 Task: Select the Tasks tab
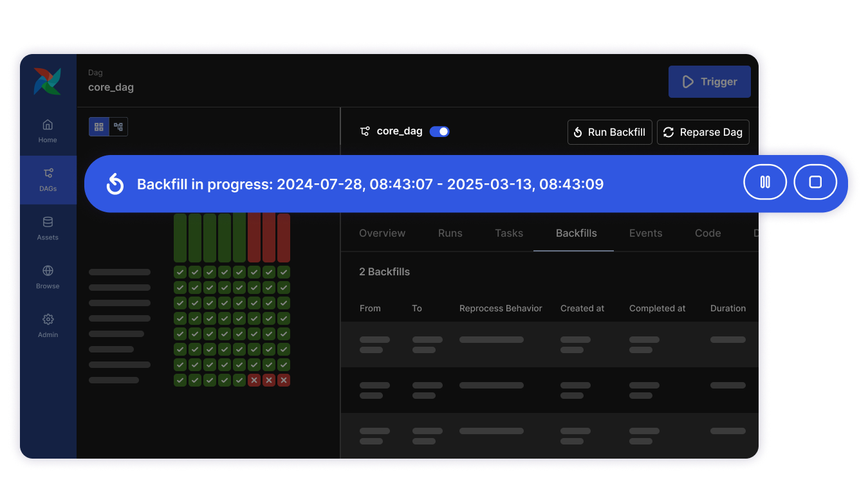508,233
